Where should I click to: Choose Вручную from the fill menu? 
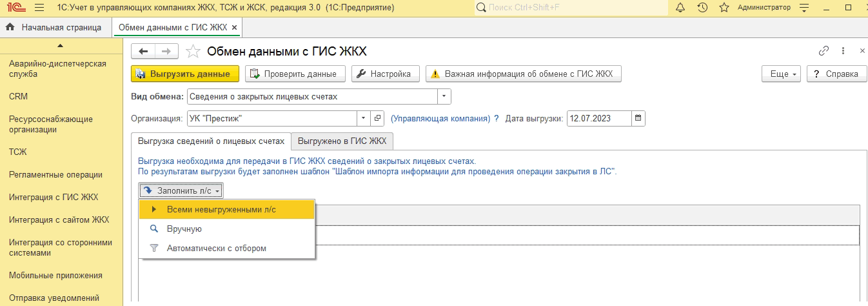pyautogui.click(x=184, y=229)
